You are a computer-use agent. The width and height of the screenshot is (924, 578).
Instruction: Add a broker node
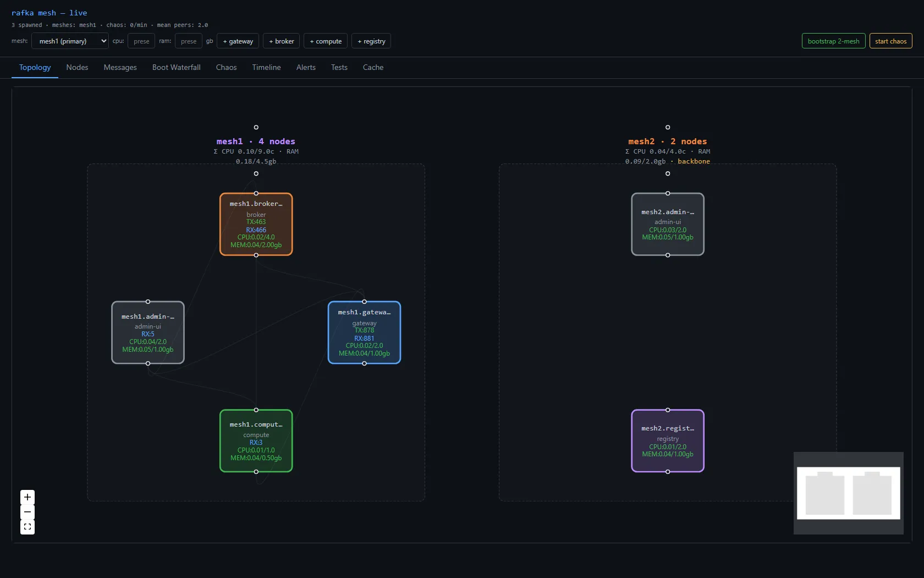coord(282,41)
